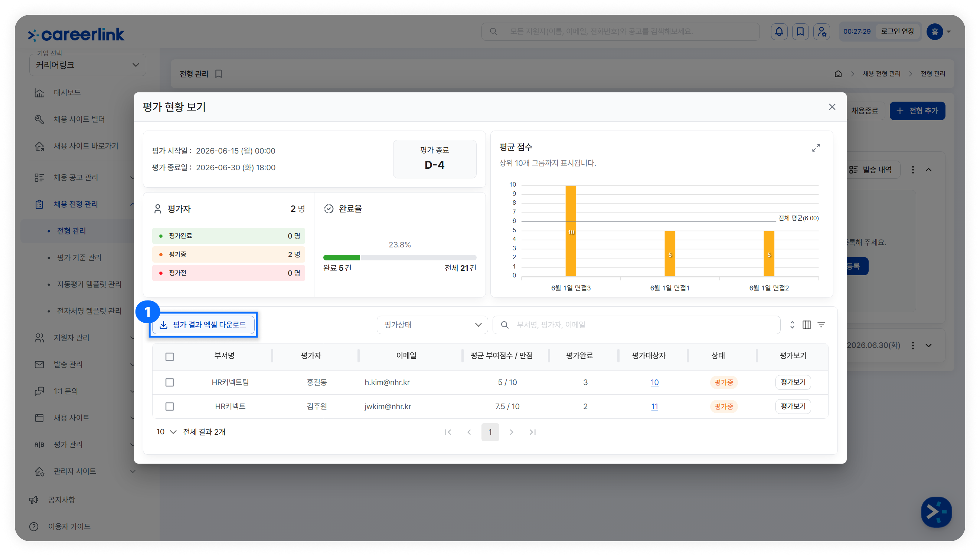The image size is (980, 556).
Task: Download 평가 결과 엑셀 file
Action: pos(203,325)
